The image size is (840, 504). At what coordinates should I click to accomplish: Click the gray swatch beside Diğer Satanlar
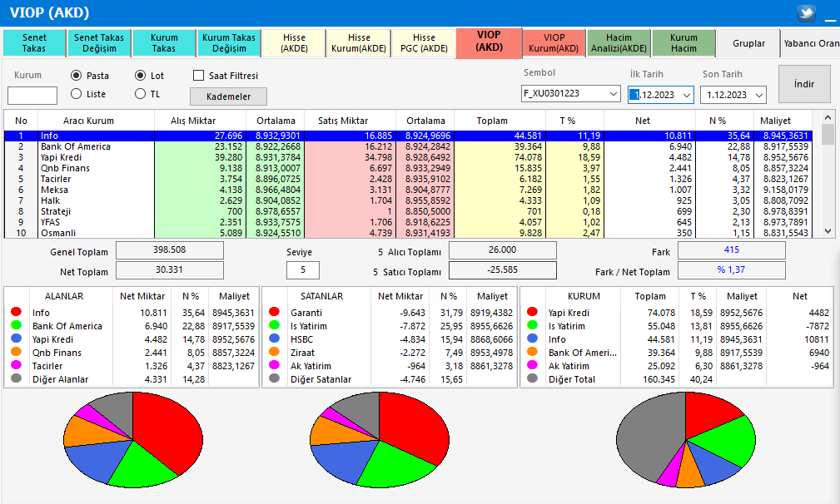point(274,378)
